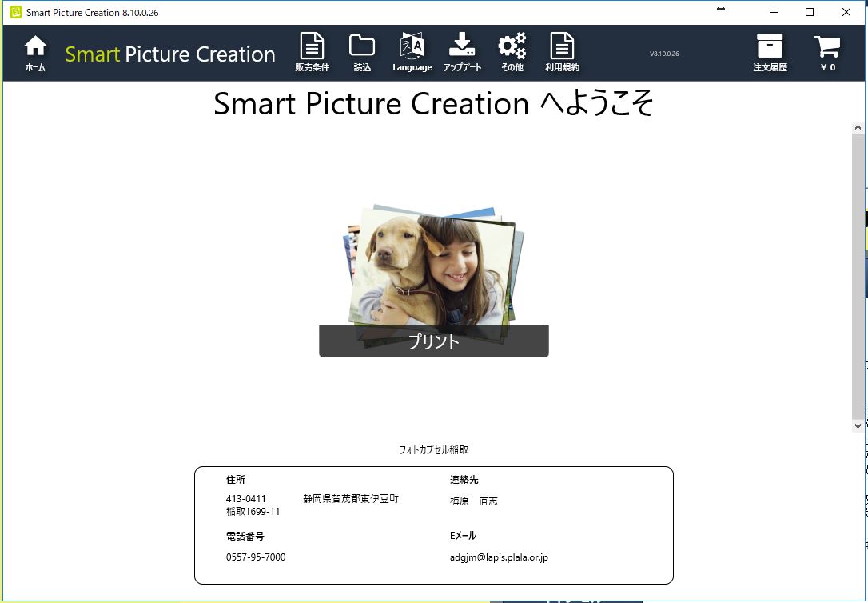
Task: Close the Smart Picture Creation window
Action: (x=846, y=12)
